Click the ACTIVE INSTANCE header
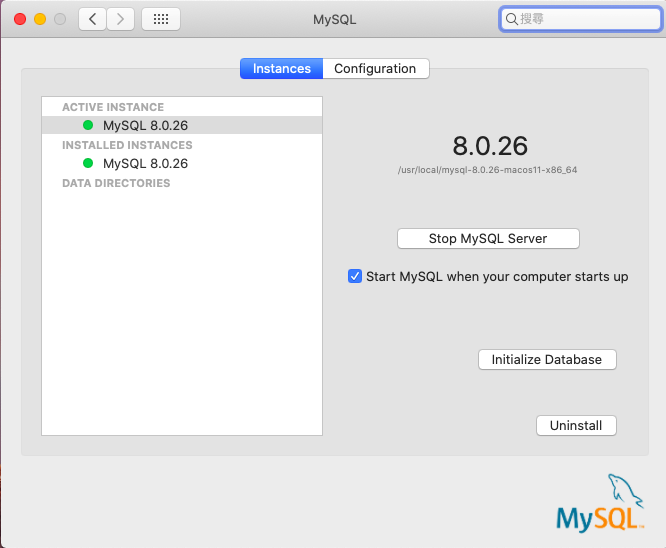 click(x=113, y=107)
